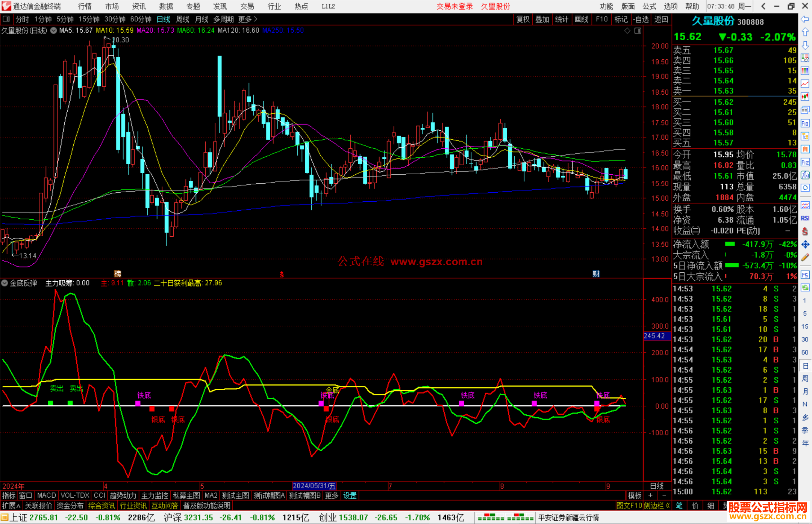Toggle the side panel icon near chart corner

tap(638, 31)
